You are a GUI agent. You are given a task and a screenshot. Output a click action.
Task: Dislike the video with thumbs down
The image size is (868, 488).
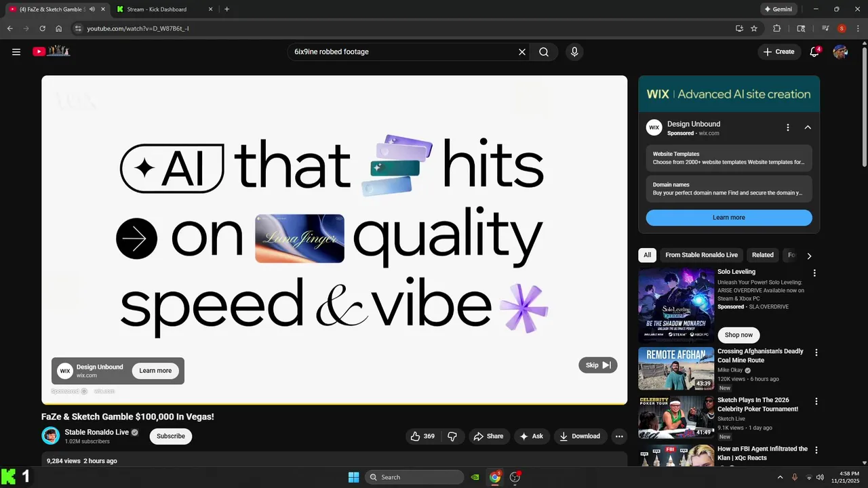pos(452,436)
